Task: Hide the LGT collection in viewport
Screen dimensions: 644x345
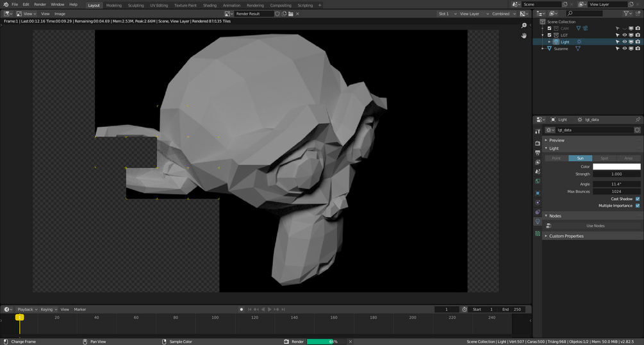Action: (x=624, y=35)
